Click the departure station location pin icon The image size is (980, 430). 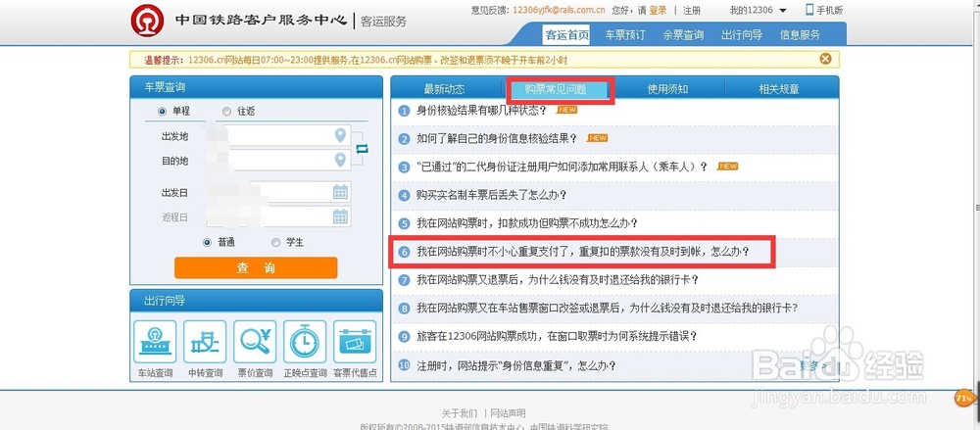point(340,135)
